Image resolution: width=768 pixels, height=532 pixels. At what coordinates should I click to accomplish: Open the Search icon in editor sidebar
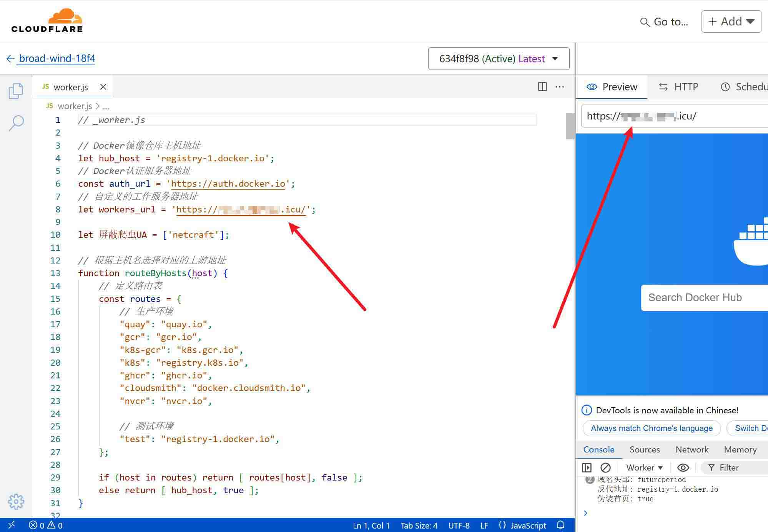[x=16, y=123]
